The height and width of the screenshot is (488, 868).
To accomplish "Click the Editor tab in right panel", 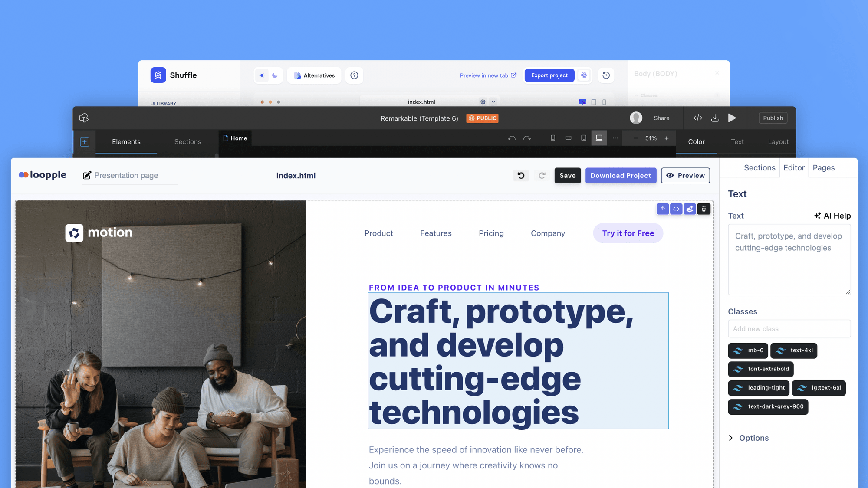I will point(793,167).
